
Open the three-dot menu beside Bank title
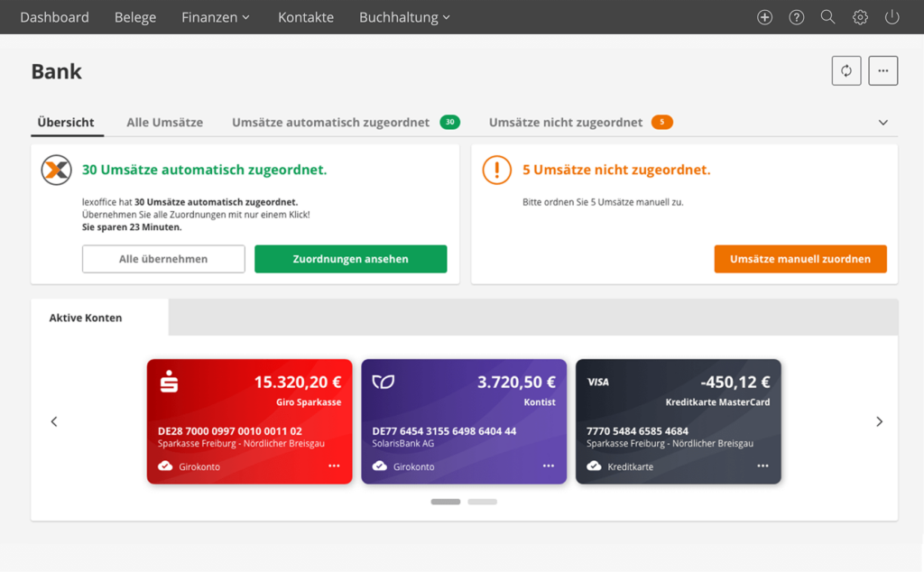(x=882, y=71)
